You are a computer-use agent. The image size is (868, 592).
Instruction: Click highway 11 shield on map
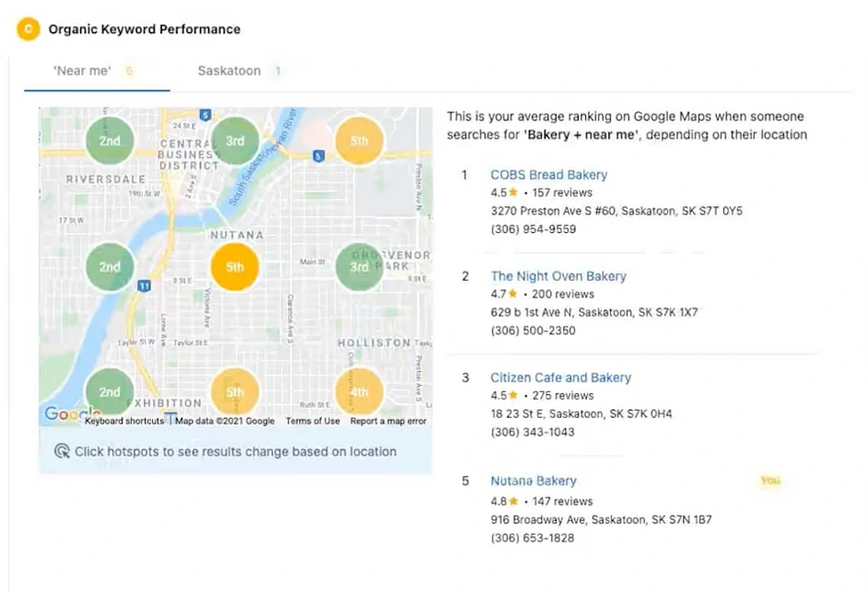tap(144, 285)
